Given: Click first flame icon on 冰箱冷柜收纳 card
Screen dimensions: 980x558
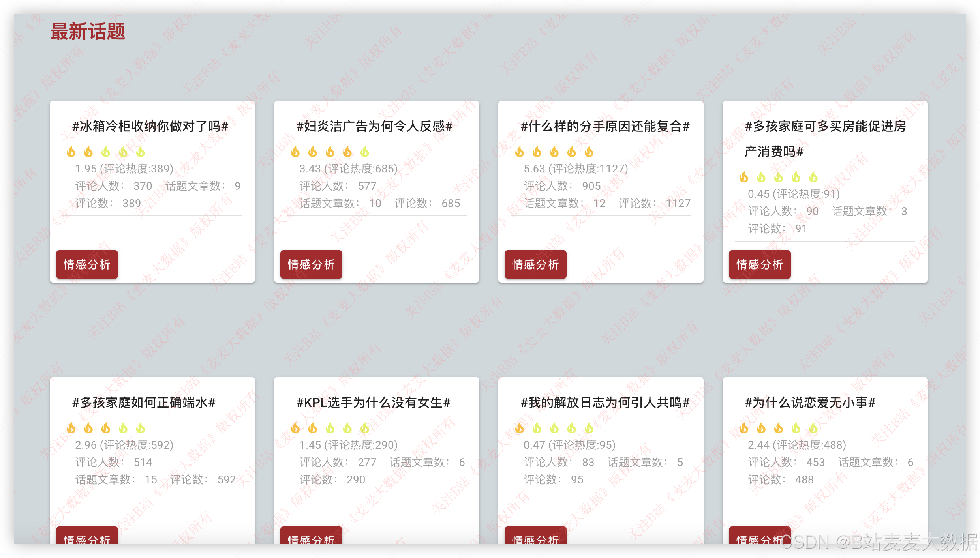Looking at the screenshot, I should click(71, 152).
